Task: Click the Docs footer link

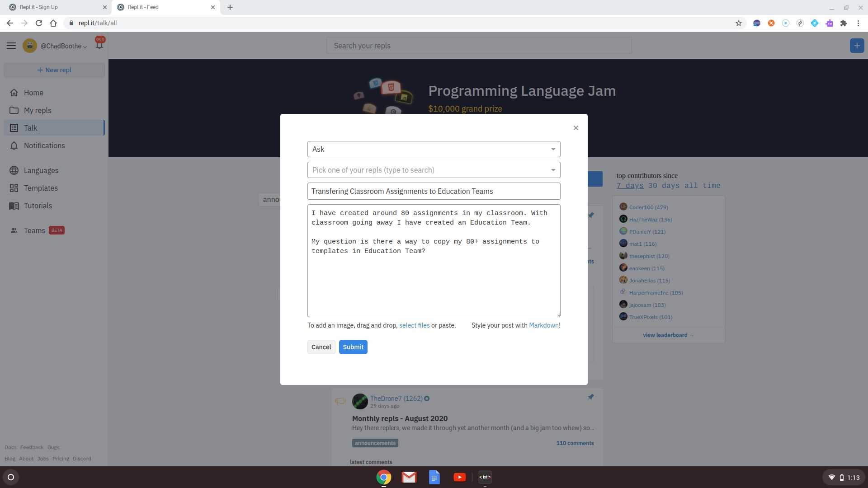Action: pos(10,447)
